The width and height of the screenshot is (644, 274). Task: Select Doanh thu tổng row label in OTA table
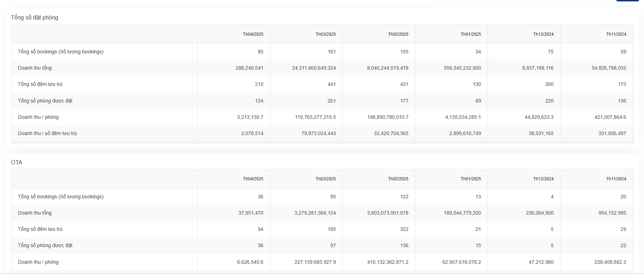pos(35,213)
